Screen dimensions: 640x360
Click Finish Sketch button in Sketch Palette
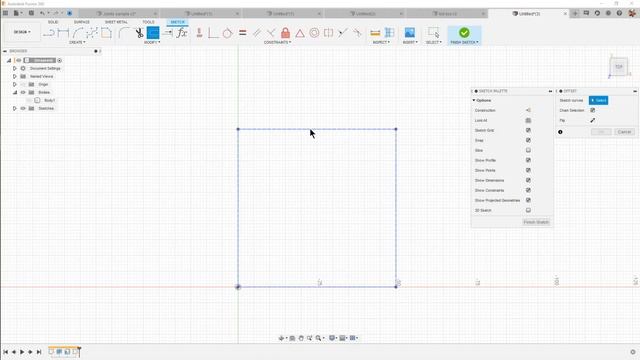(536, 222)
